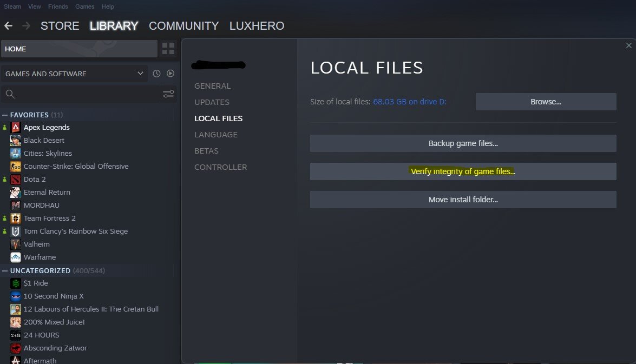Open the recent activity clock icon
This screenshot has width=636, height=364.
point(156,74)
